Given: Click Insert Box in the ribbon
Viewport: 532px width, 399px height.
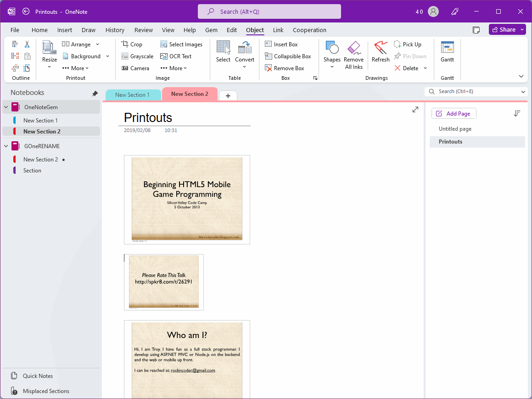Looking at the screenshot, I should 281,44.
